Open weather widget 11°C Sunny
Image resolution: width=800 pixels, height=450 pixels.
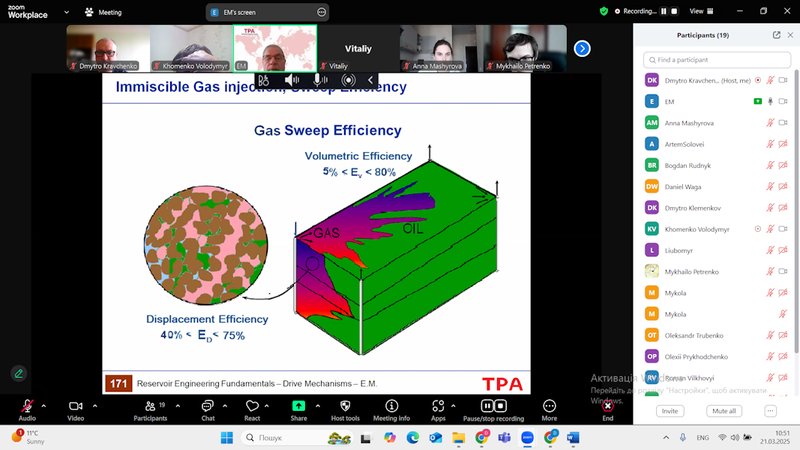pos(28,437)
